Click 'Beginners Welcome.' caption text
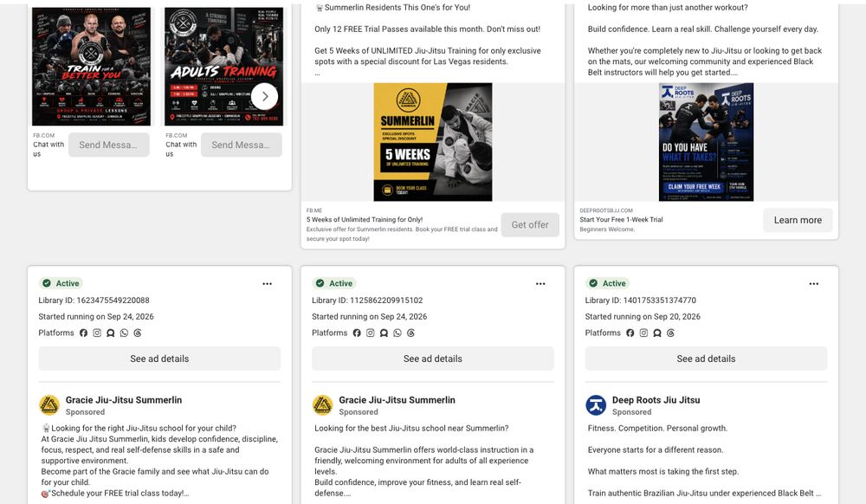Image resolution: width=866 pixels, height=504 pixels. [x=607, y=229]
